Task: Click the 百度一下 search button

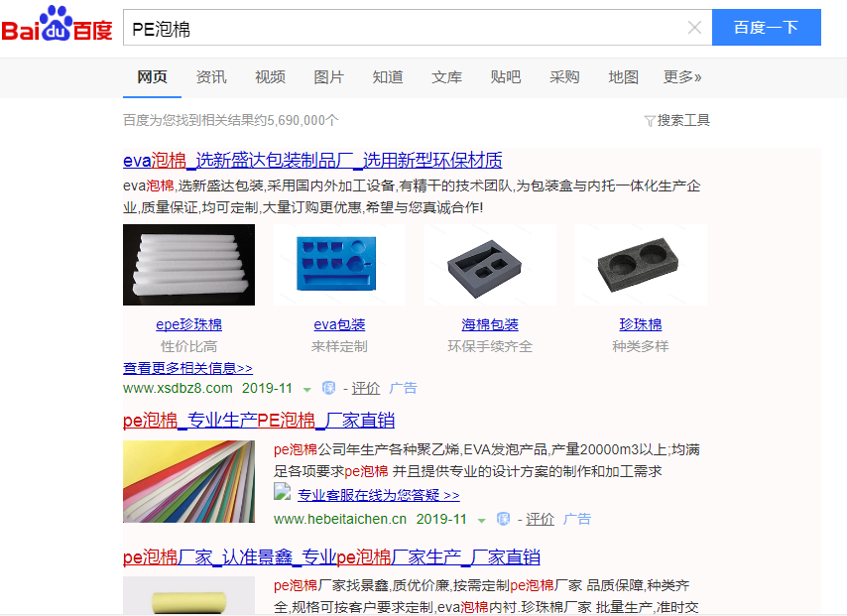Action: tap(767, 27)
